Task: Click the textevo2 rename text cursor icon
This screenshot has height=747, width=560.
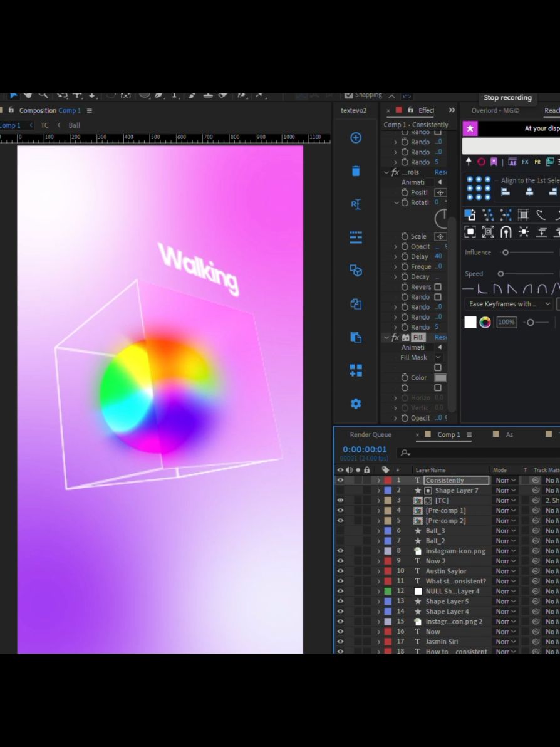Action: (356, 204)
